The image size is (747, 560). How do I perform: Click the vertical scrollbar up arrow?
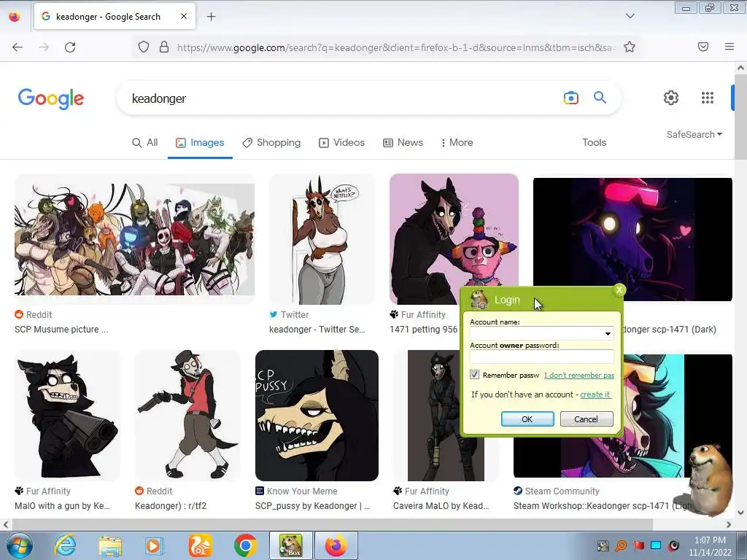(x=741, y=68)
